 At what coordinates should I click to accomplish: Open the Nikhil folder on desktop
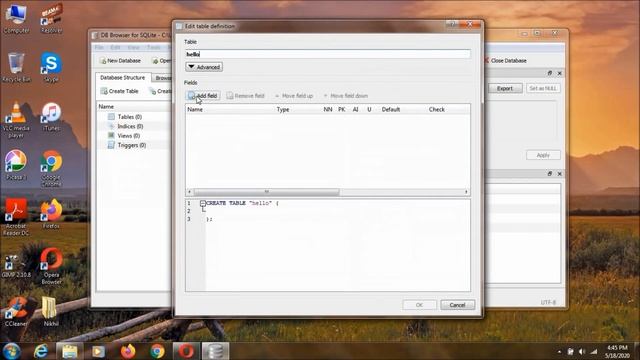pos(51,312)
